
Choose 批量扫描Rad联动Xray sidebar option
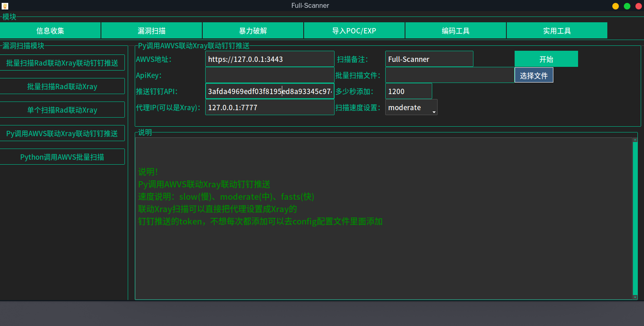point(62,86)
